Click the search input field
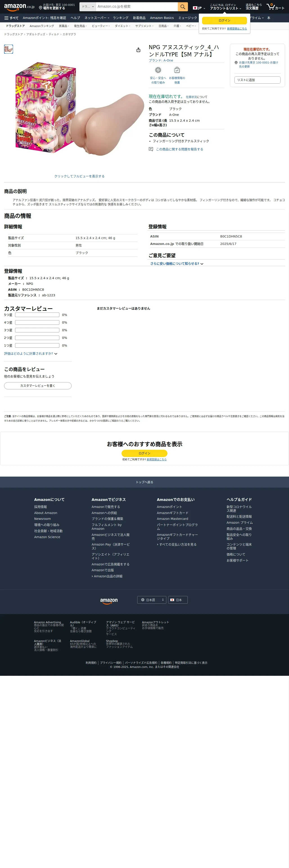Image resolution: width=289 pixels, height=868 pixels. (137, 7)
